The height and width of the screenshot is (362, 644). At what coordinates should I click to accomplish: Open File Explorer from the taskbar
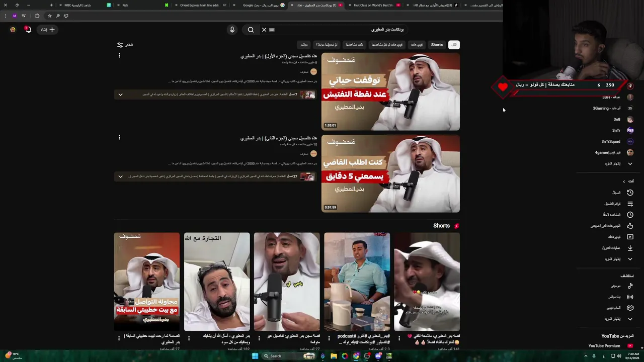(x=334, y=356)
